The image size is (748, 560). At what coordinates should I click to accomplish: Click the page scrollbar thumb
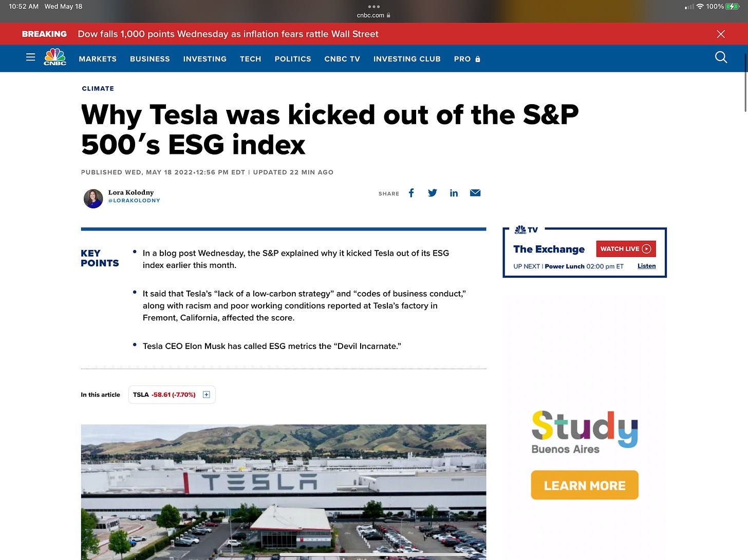click(745, 82)
